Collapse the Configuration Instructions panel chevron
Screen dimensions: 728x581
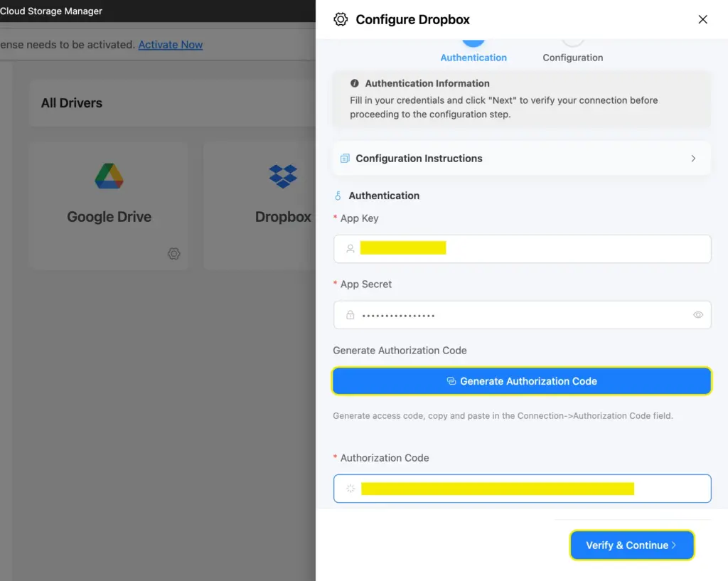click(x=693, y=158)
